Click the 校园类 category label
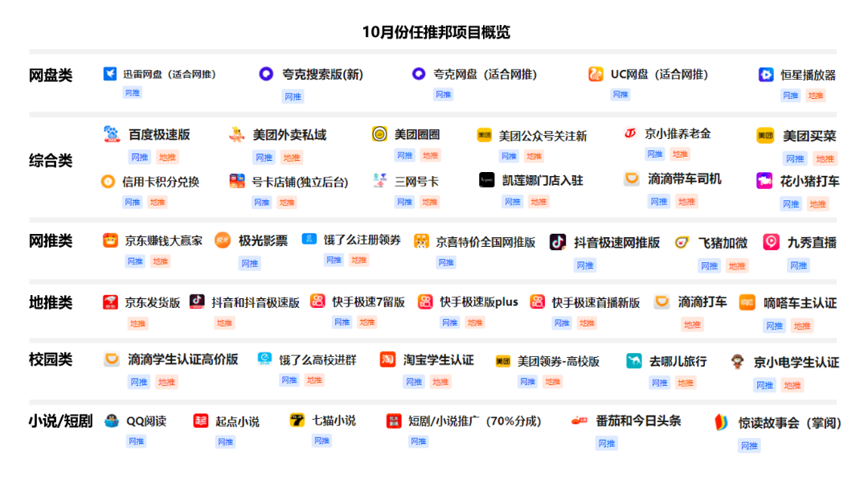The width and height of the screenshot is (868, 484). click(51, 359)
